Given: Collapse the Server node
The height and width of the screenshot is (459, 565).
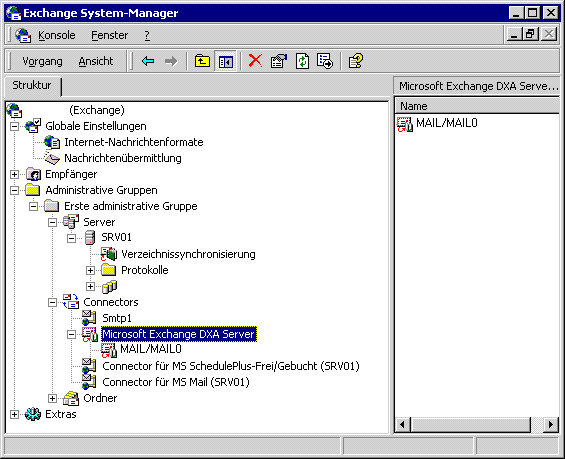Looking at the screenshot, I should [x=53, y=222].
